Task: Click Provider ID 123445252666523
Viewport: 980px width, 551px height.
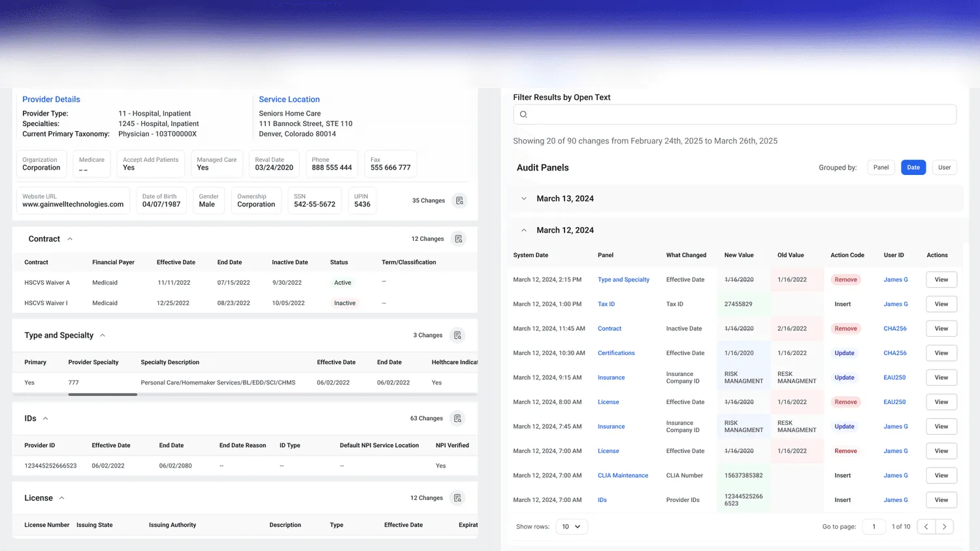Action: coord(50,466)
